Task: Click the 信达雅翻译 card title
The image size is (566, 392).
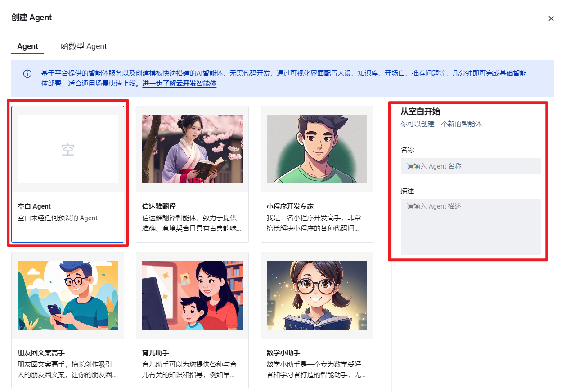Action: [x=159, y=206]
